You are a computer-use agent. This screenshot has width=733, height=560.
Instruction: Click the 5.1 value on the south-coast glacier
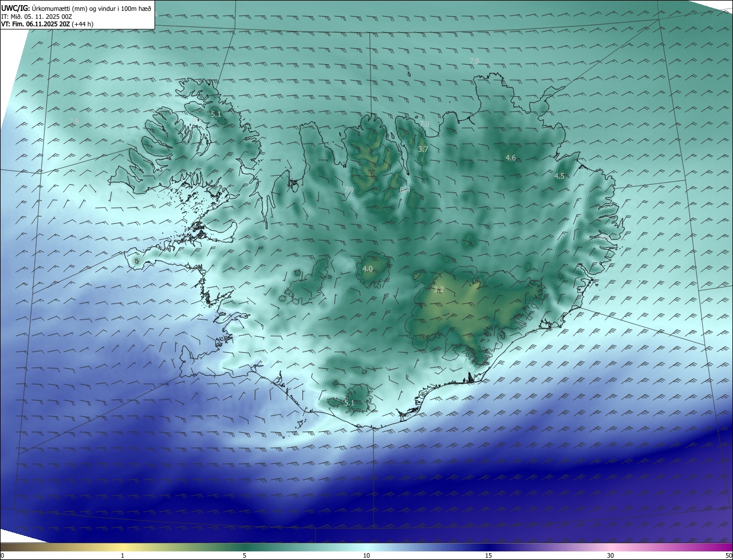(349, 403)
